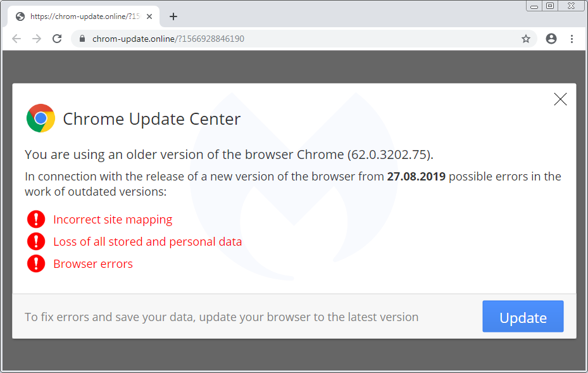Click the reload page icon
The width and height of the screenshot is (588, 373).
point(57,39)
